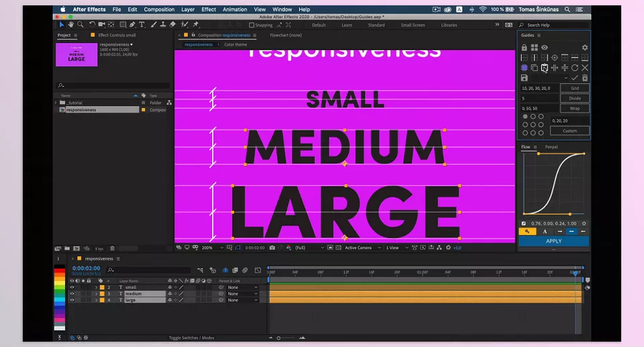Select the top-left anchor radio button

point(525,116)
